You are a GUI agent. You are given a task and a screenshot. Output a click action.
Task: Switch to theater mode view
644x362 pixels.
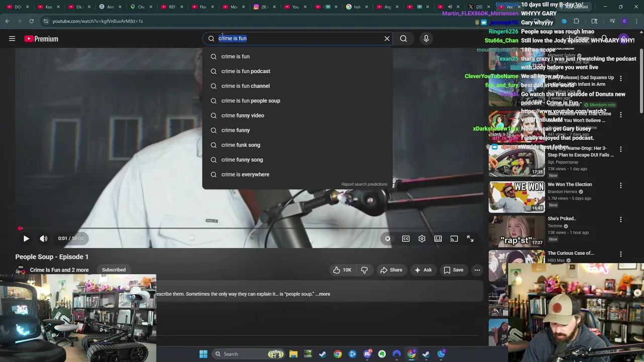tap(438, 239)
